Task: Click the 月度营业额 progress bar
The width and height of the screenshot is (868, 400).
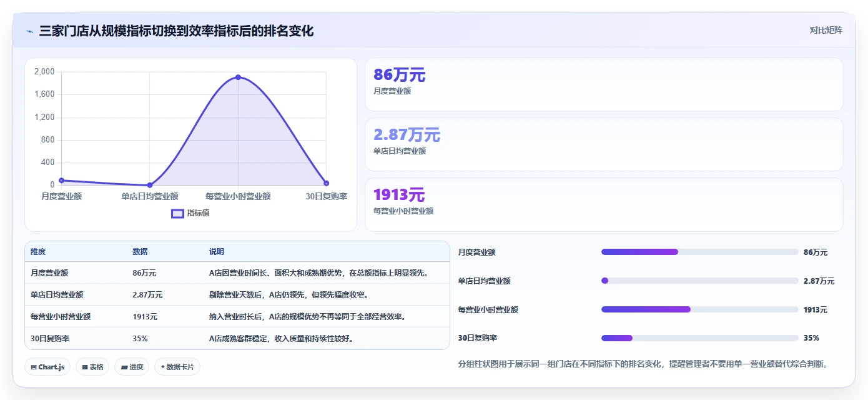Action: point(699,252)
